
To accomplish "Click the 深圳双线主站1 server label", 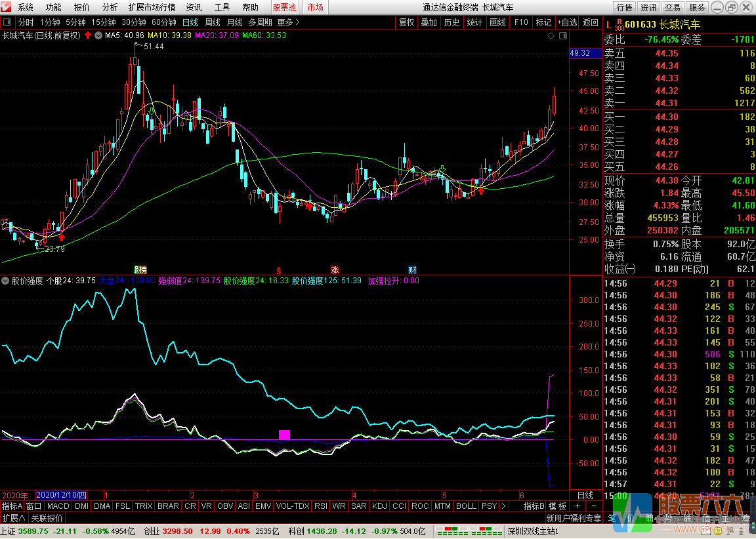I will pyautogui.click(x=533, y=531).
